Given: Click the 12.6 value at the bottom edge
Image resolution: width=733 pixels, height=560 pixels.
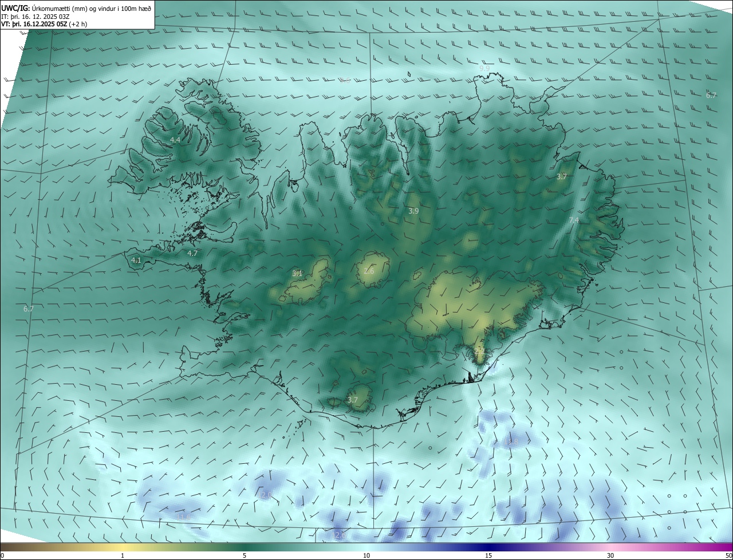Looking at the screenshot, I should (338, 535).
